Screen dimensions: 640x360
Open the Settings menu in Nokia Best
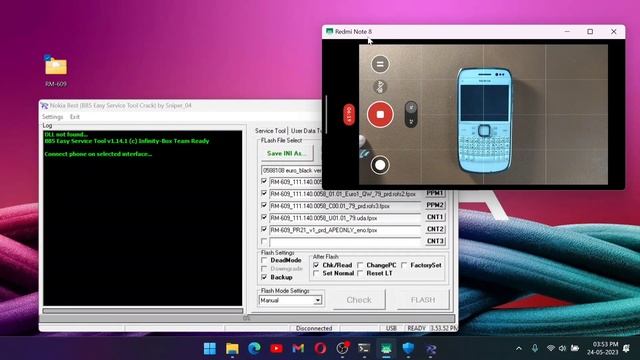[x=52, y=117]
